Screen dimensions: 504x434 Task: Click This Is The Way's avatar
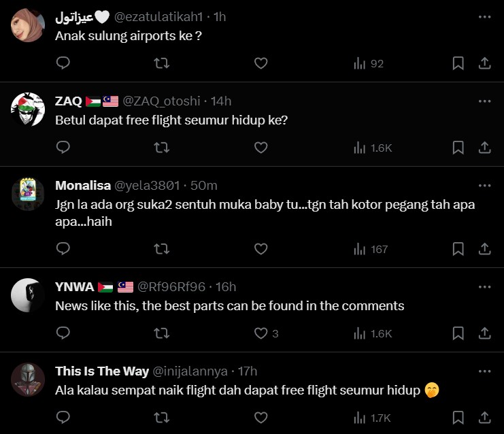tap(28, 380)
